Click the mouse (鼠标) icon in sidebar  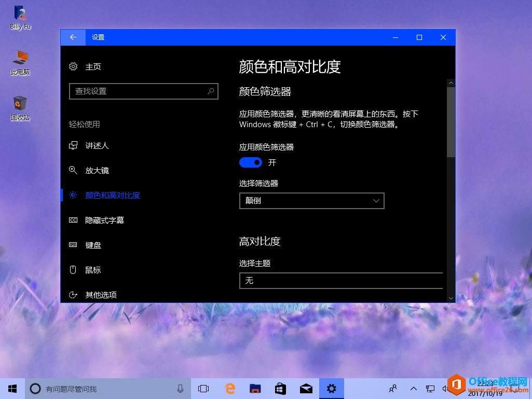click(x=73, y=270)
